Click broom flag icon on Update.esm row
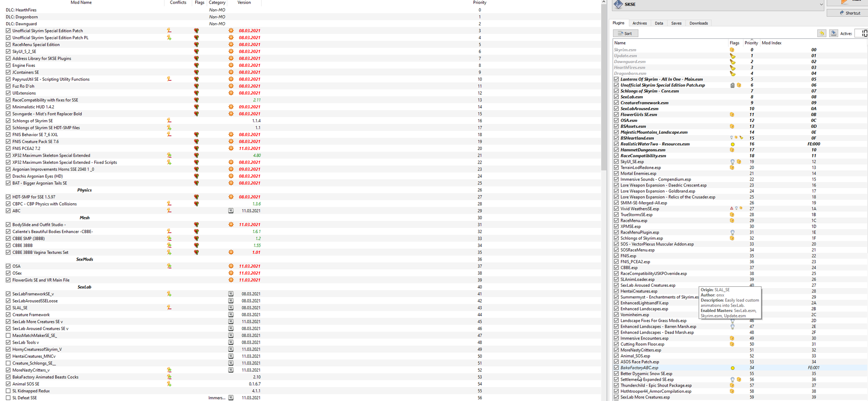868x401 pixels. pyautogui.click(x=732, y=56)
